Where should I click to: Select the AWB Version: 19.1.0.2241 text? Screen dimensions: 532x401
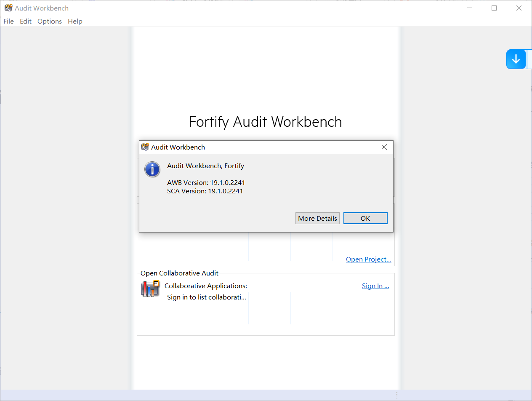click(206, 183)
